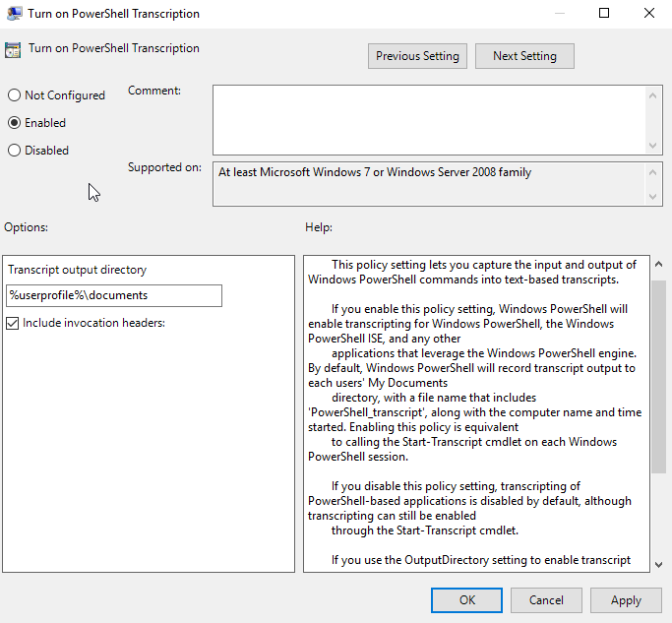The image size is (672, 623).
Task: Click the policy setting icon beside the heading
Action: click(x=13, y=50)
